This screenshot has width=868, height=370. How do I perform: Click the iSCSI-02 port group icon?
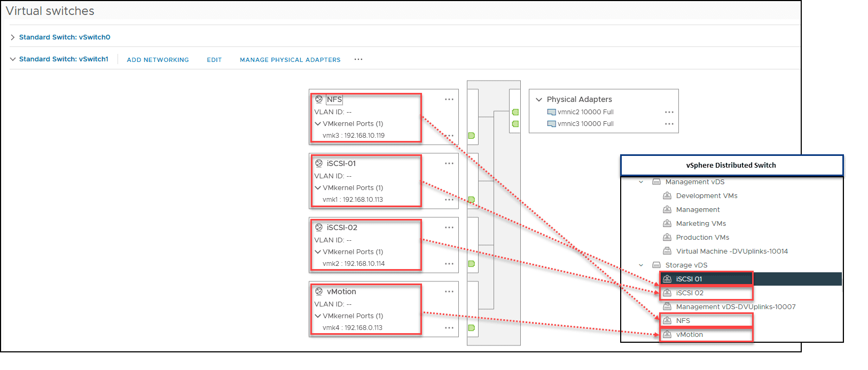tap(319, 227)
